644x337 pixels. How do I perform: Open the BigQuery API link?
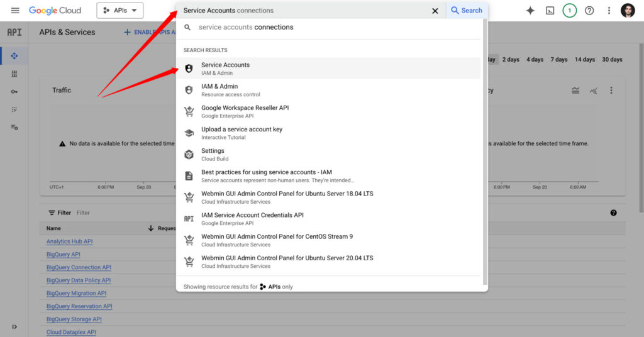63,255
